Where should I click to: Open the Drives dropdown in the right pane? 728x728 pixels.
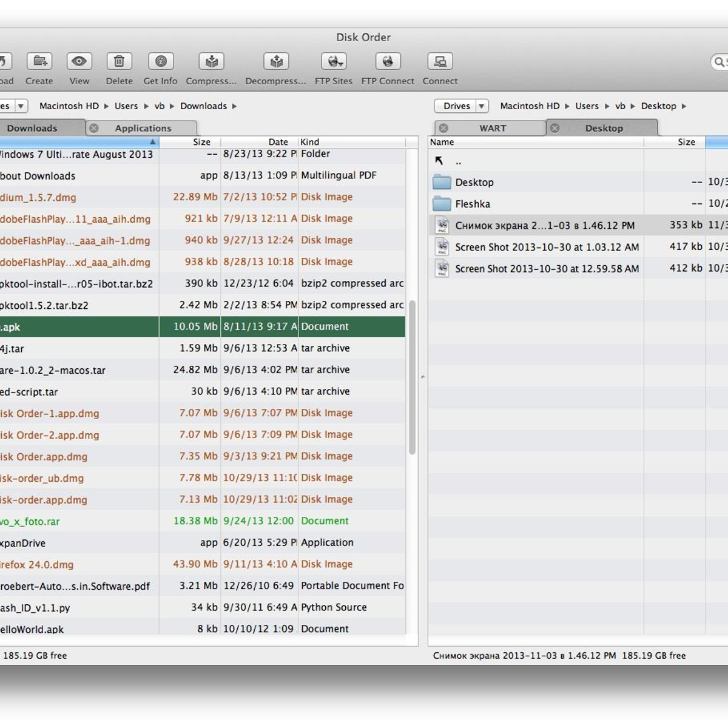461,106
